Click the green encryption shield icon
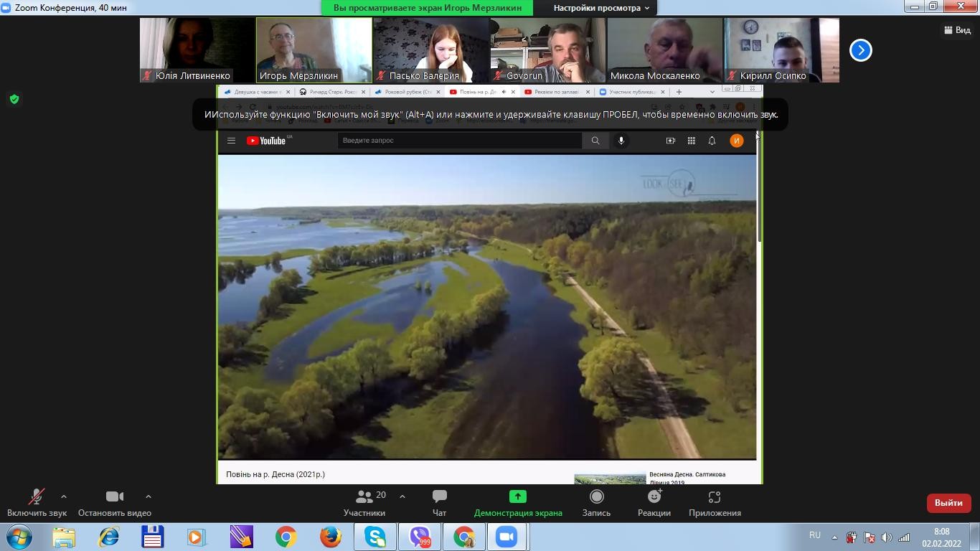The height and width of the screenshot is (551, 980). 14,99
